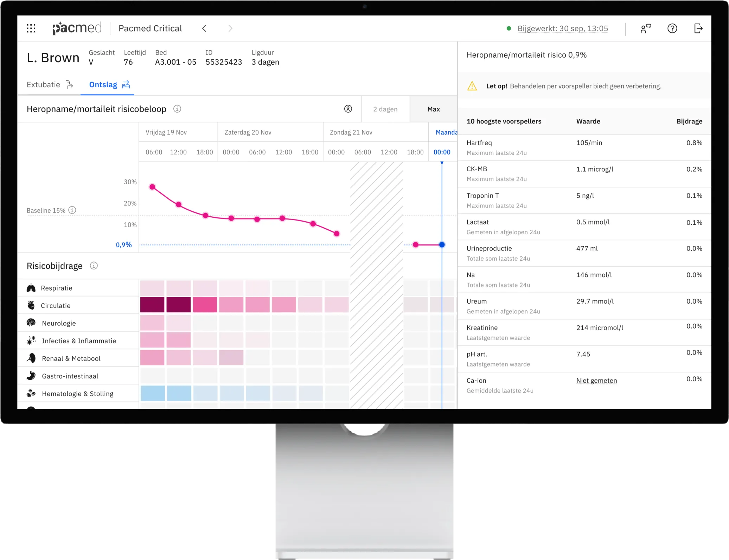Click info icon beside Heropname/mortaliteit risicobeloop
Viewport: 729px width, 560px height.
click(177, 109)
